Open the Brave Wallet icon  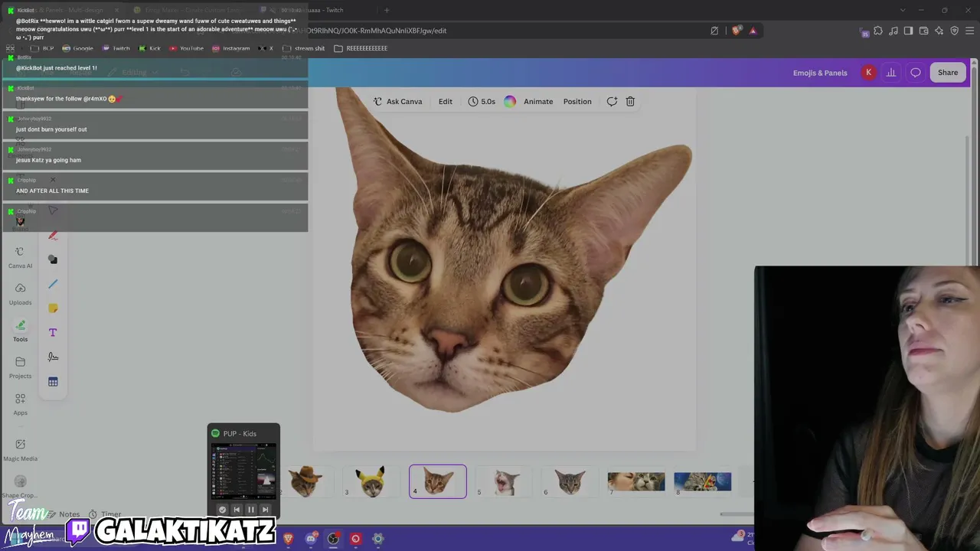point(924,31)
